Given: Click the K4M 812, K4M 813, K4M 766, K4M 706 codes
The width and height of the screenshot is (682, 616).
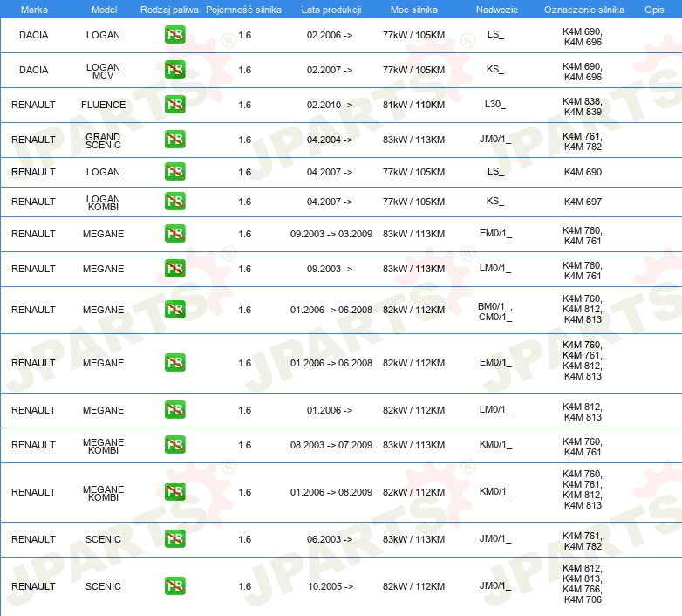Looking at the screenshot, I should pos(583,584).
